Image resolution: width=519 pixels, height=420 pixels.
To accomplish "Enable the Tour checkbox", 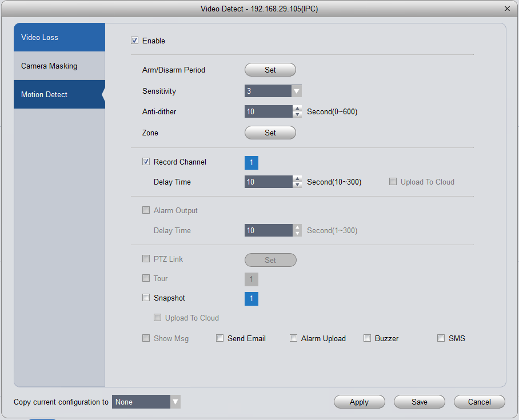I will tap(146, 278).
